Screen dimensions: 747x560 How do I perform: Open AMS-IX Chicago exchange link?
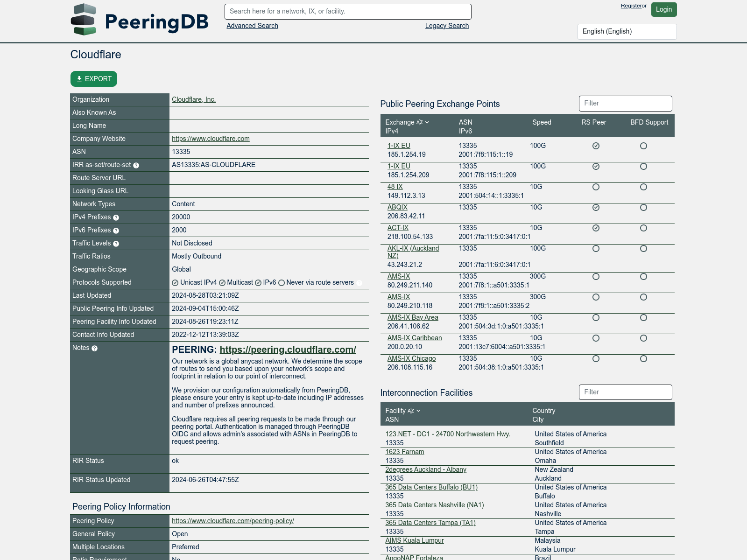(x=411, y=358)
